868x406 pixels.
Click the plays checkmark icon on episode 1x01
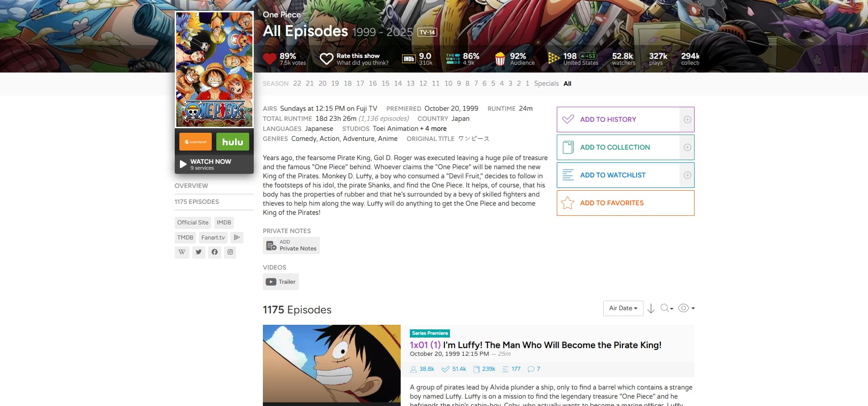[x=445, y=369]
